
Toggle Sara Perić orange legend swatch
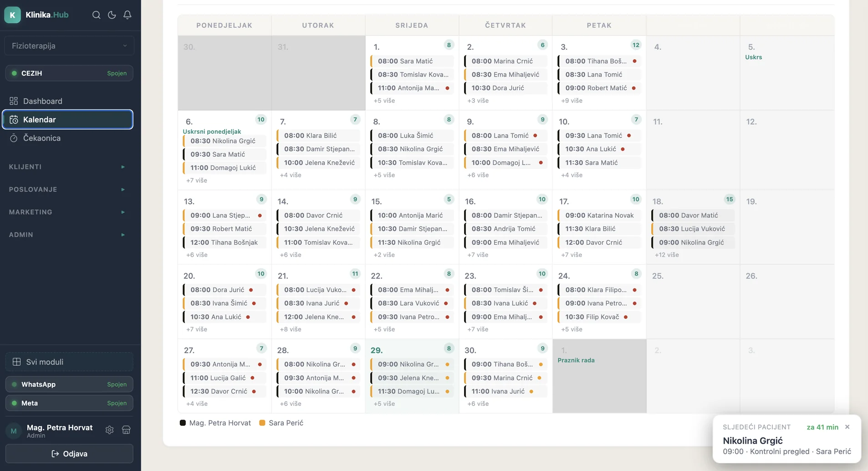pos(262,423)
